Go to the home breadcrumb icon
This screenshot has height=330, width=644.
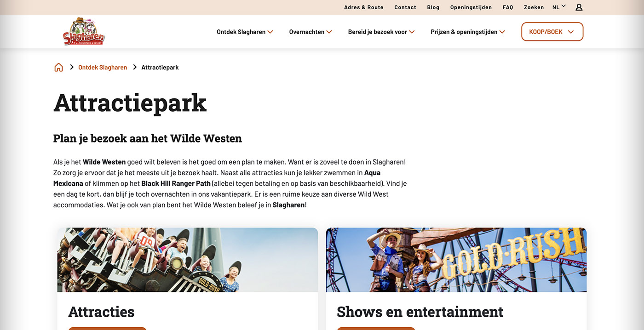pos(58,68)
